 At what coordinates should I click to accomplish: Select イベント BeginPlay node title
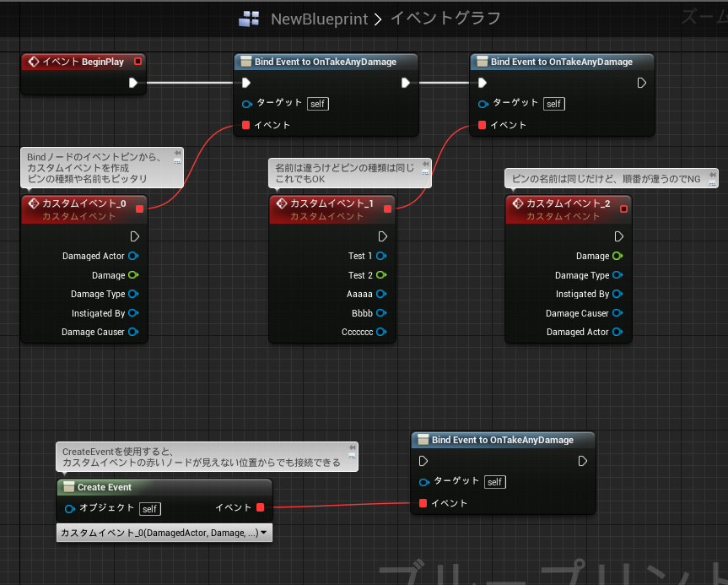84,62
